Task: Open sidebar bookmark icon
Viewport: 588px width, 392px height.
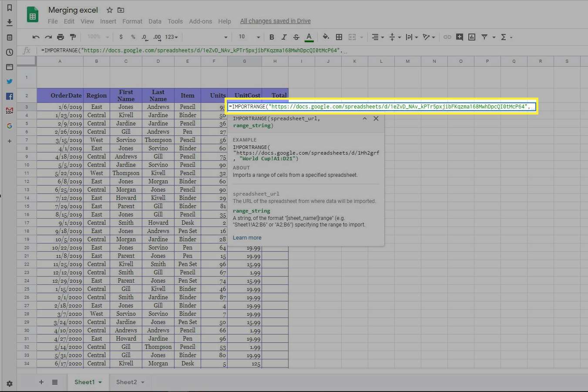Action: coord(10,8)
